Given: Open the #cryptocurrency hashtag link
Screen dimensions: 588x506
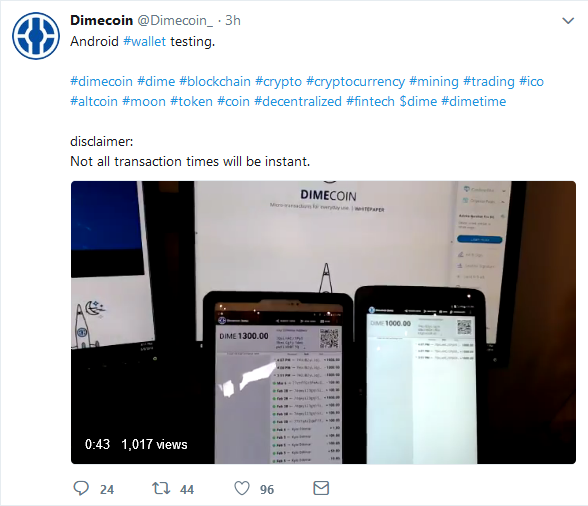Looking at the screenshot, I should click(x=356, y=81).
